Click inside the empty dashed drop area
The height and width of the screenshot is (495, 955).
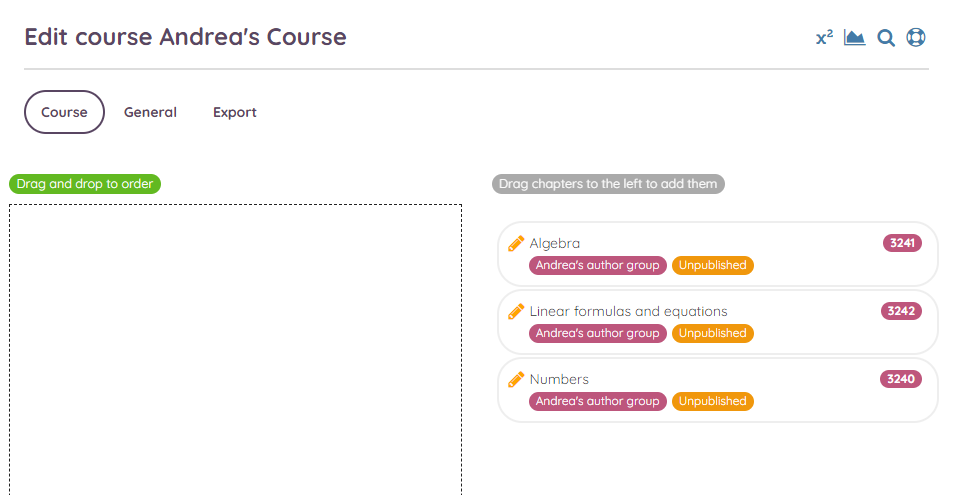[235, 350]
